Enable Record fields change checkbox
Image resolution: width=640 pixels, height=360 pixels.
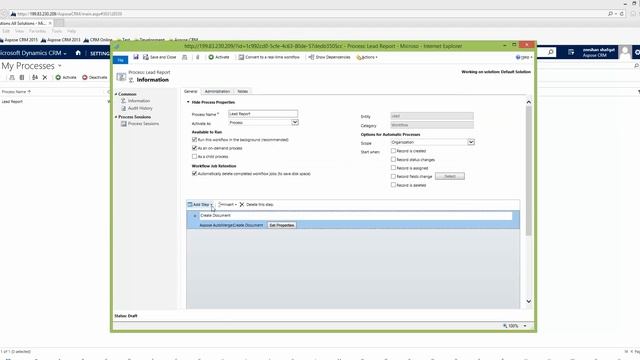pyautogui.click(x=393, y=176)
